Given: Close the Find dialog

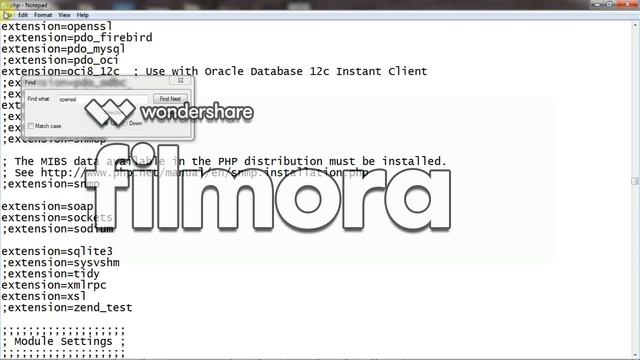Looking at the screenshot, I should pyautogui.click(x=180, y=80).
